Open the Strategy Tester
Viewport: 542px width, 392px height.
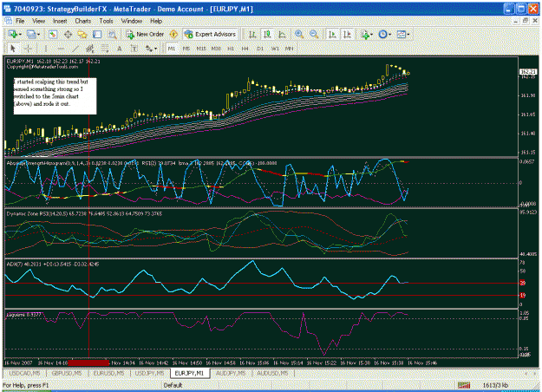112,34
